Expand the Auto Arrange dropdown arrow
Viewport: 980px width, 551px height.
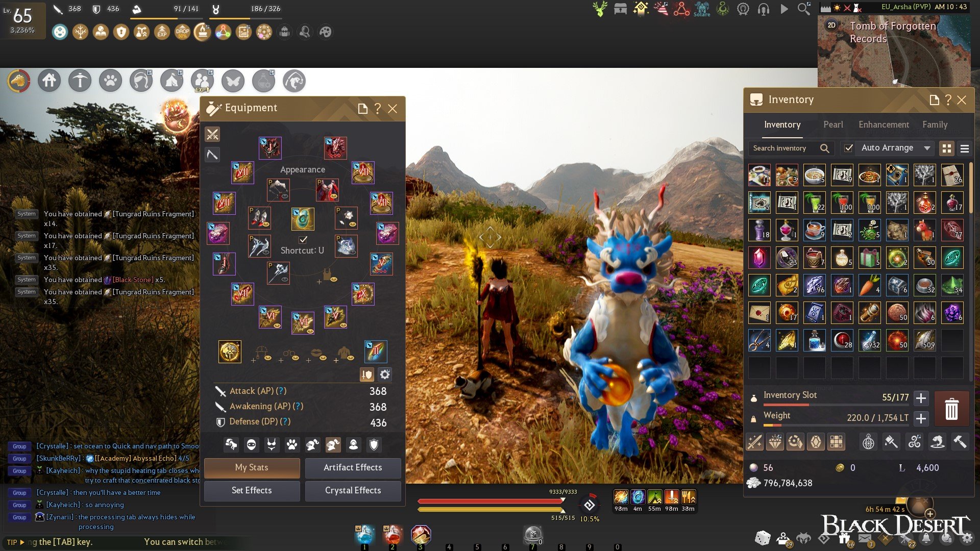point(927,148)
